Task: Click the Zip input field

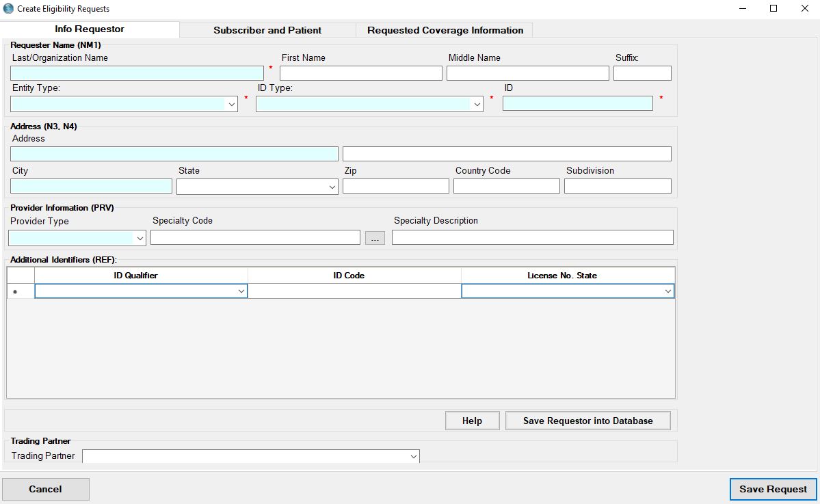Action: coord(396,186)
